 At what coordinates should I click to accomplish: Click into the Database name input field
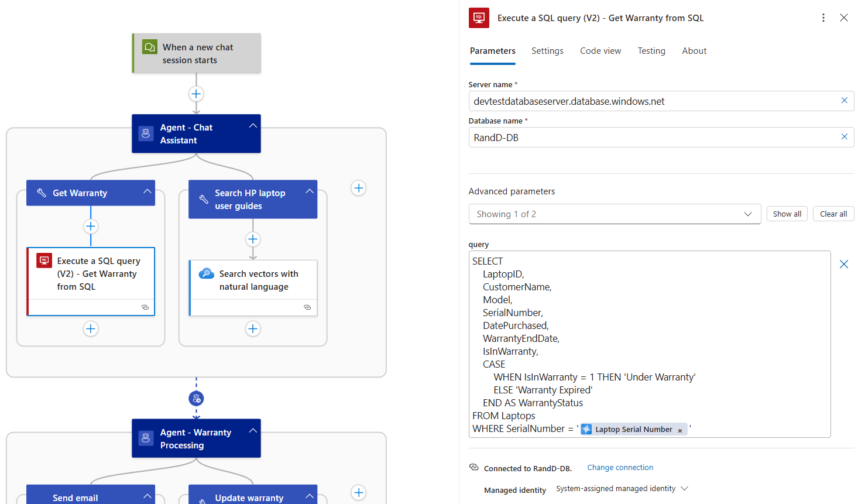click(x=653, y=138)
